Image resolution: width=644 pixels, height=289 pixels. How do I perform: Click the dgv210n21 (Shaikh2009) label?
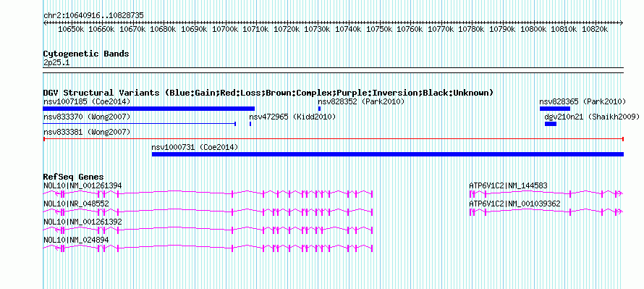592,117
